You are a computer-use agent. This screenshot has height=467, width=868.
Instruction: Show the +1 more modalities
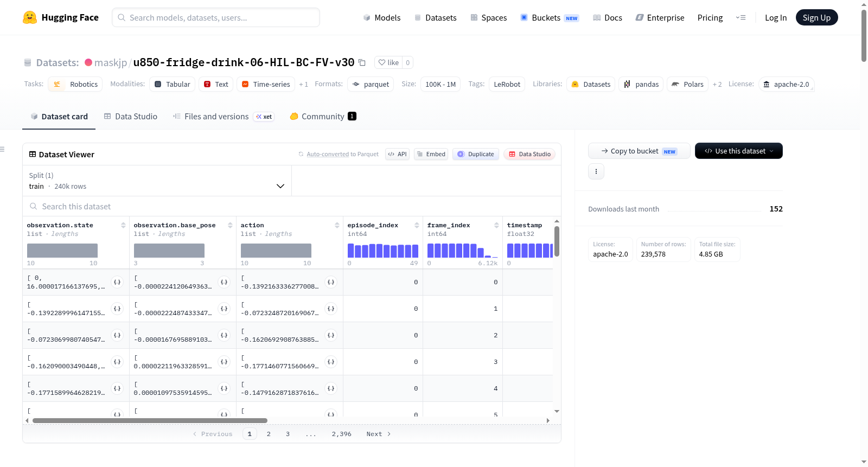click(x=303, y=84)
